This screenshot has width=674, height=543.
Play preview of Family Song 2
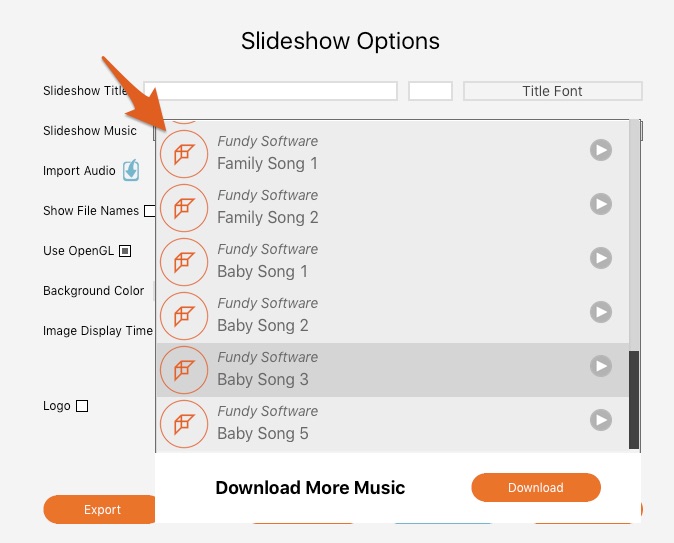tap(600, 204)
